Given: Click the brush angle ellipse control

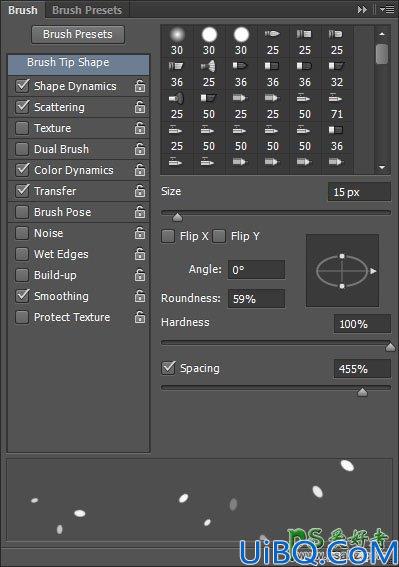Looking at the screenshot, I should [x=342, y=270].
